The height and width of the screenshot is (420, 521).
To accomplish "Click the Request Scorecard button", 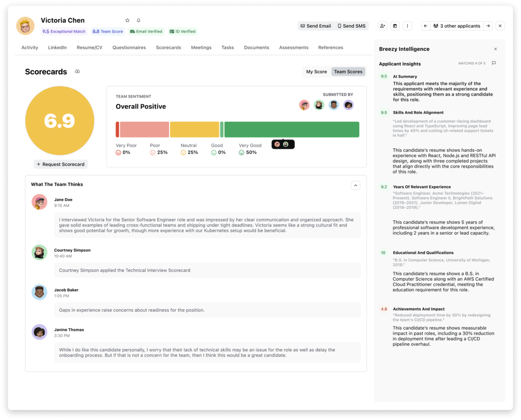I will [61, 164].
